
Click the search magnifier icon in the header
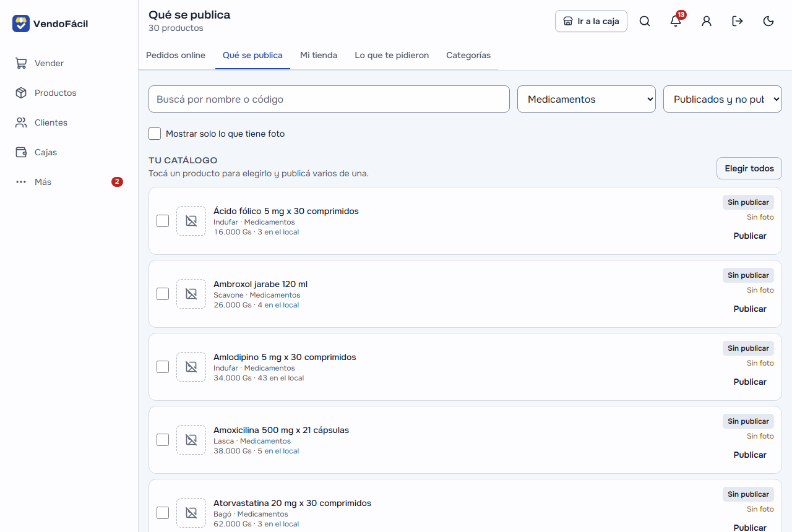(645, 21)
